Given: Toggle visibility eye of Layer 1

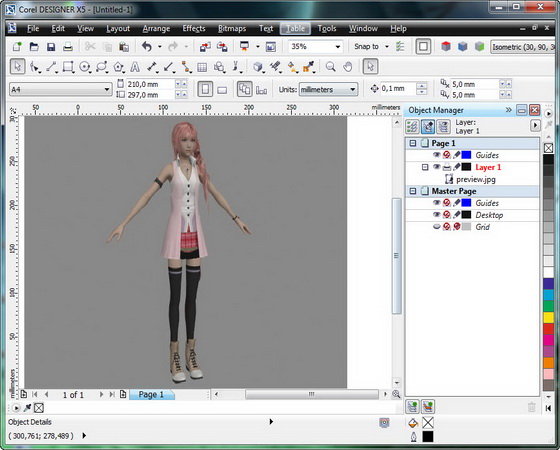Looking at the screenshot, I should [x=436, y=167].
